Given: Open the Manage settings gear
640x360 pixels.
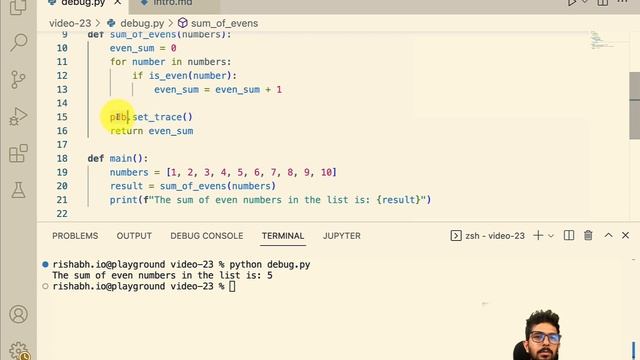Looking at the screenshot, I should [18, 351].
